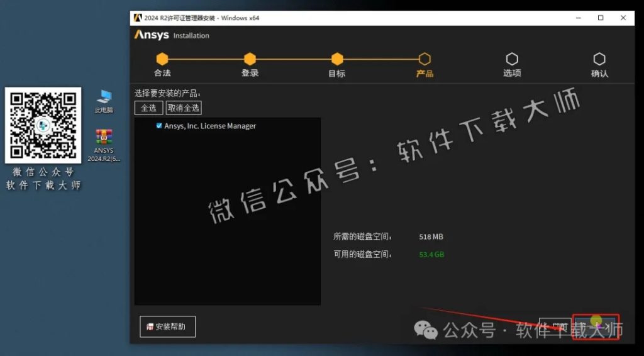
Task: Click the 合法 step hexagon
Action: click(x=162, y=59)
